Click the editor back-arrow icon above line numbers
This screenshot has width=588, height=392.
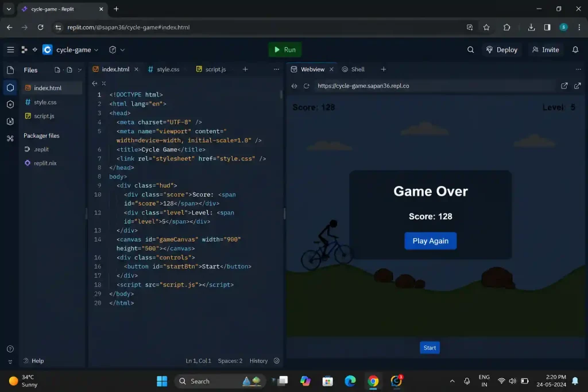pos(95,83)
